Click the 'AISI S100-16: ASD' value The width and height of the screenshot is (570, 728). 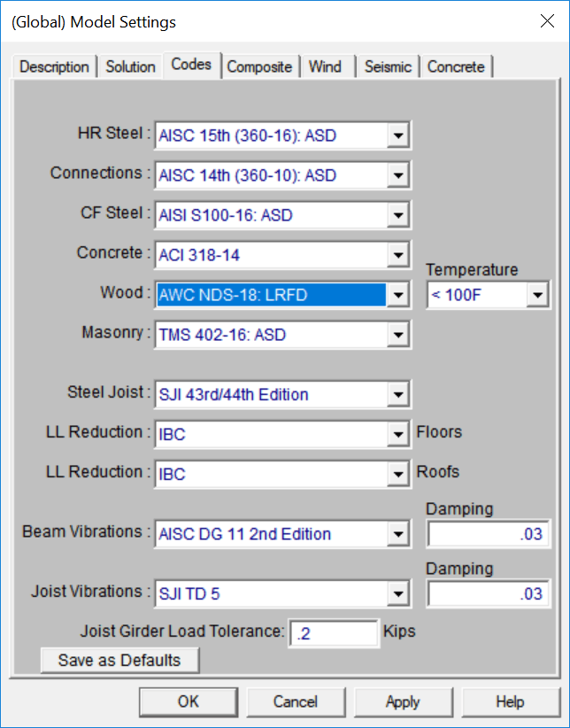pos(226,215)
